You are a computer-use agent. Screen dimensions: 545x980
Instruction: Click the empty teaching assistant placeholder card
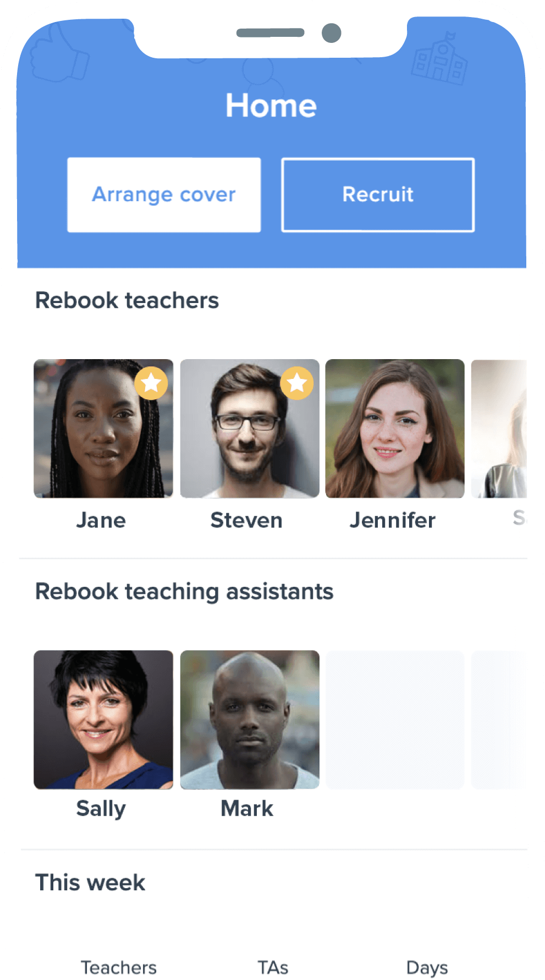(x=395, y=719)
